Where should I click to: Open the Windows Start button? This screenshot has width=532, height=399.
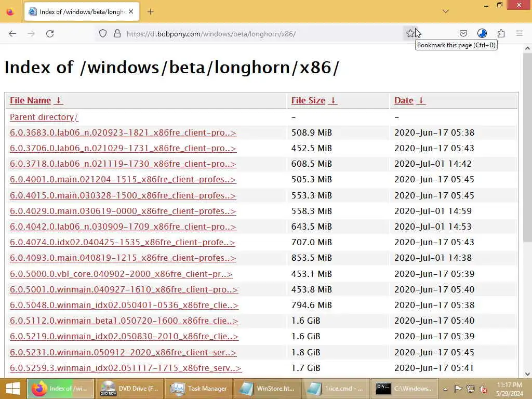13,389
